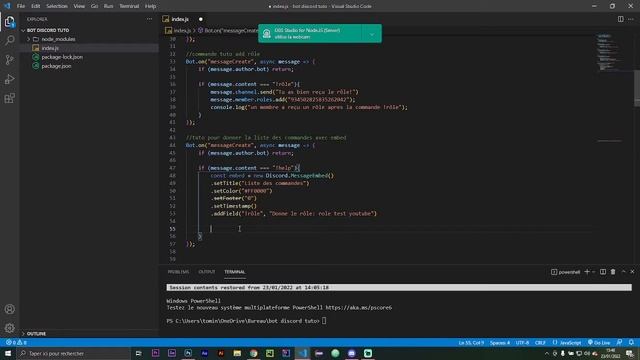This screenshot has width=640, height=360.
Task: Open the View menu
Action: point(79,6)
